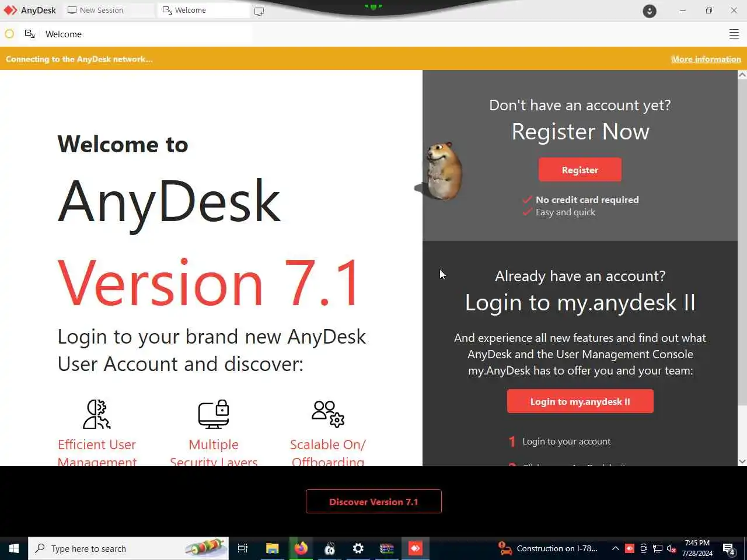Image resolution: width=747 pixels, height=560 pixels.
Task: Open the Windows Start menu
Action: (x=14, y=548)
